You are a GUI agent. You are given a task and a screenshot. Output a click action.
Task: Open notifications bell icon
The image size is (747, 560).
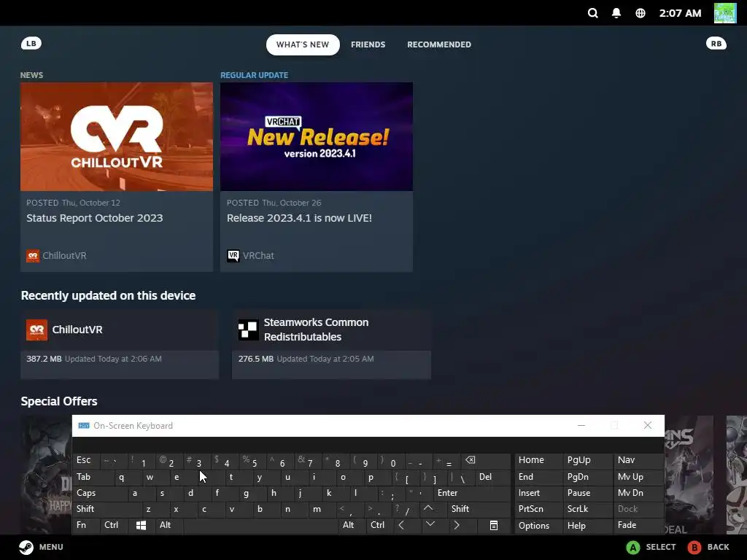click(x=616, y=13)
